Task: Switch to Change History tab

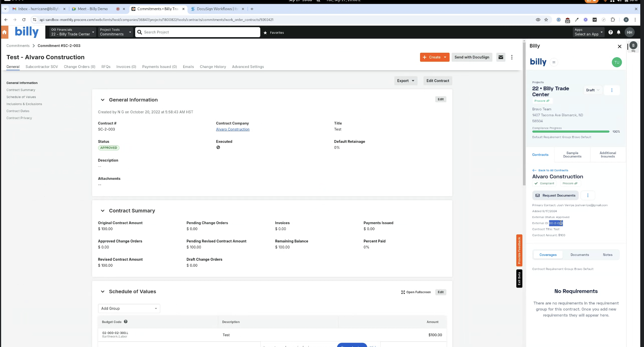Action: coord(213,67)
